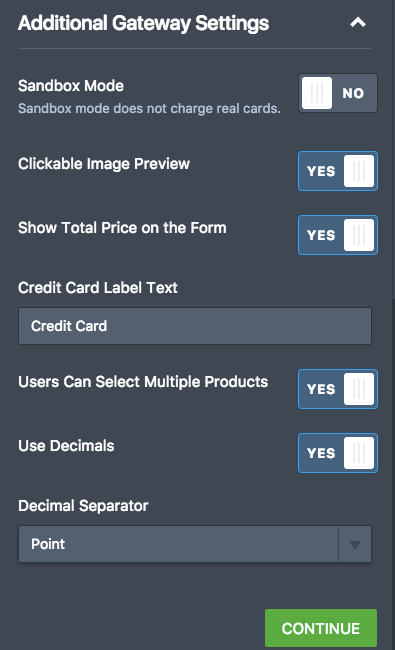Open the Decimal Separator 'Point' combo box
This screenshot has height=650, width=395.
[195, 544]
